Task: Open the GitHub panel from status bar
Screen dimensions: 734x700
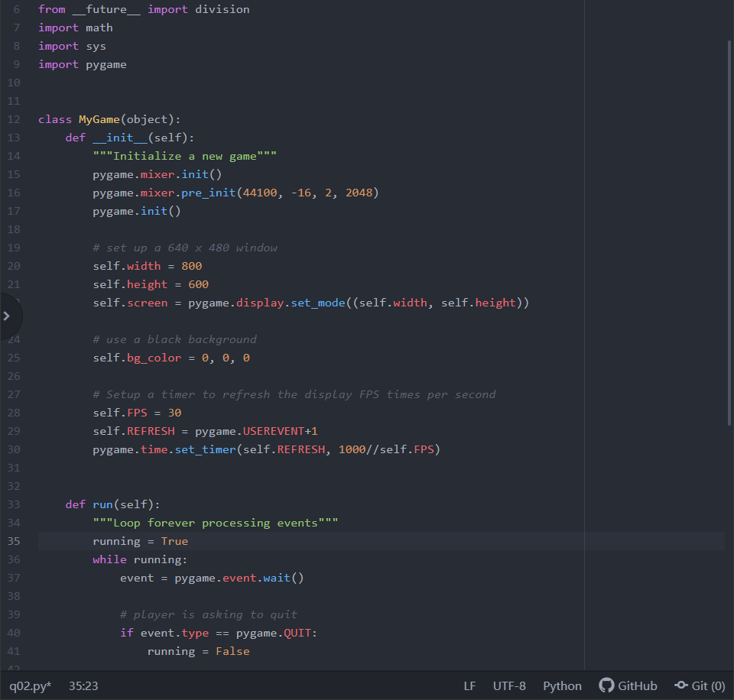Action: pyautogui.click(x=628, y=685)
